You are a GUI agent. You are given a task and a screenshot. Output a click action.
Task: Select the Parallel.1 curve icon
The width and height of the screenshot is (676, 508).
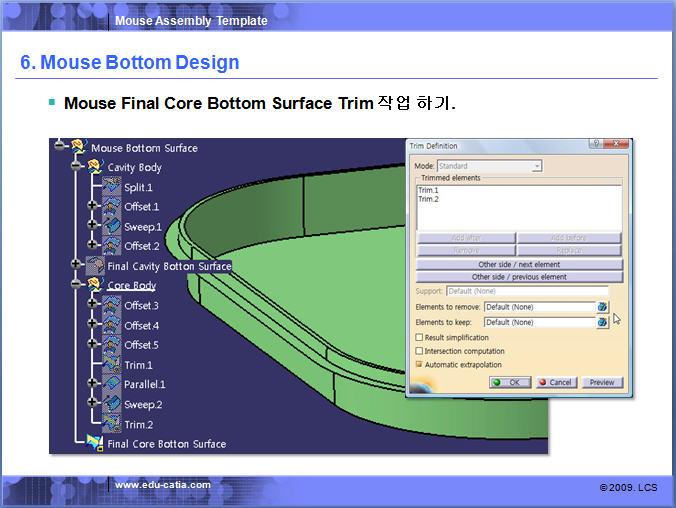[x=112, y=384]
